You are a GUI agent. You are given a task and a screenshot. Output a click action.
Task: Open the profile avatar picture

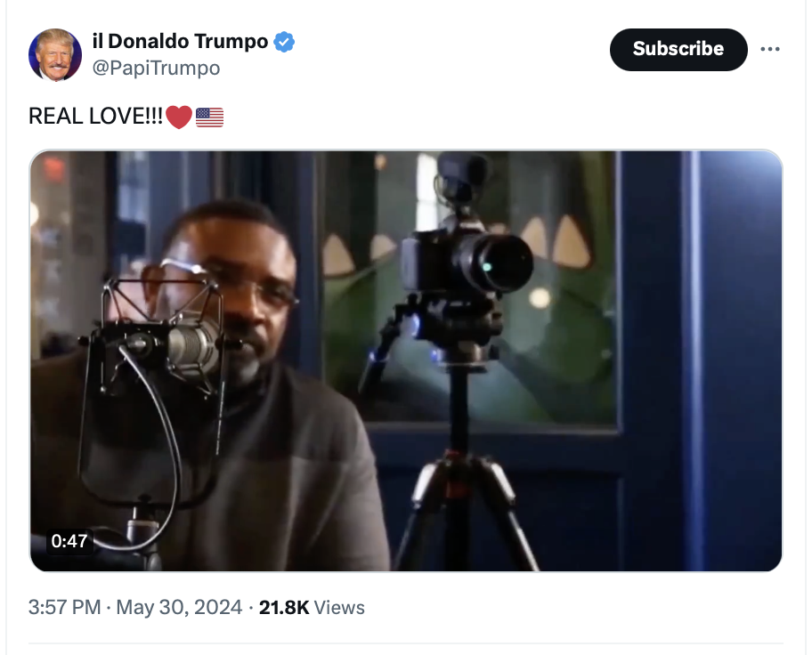coord(55,55)
